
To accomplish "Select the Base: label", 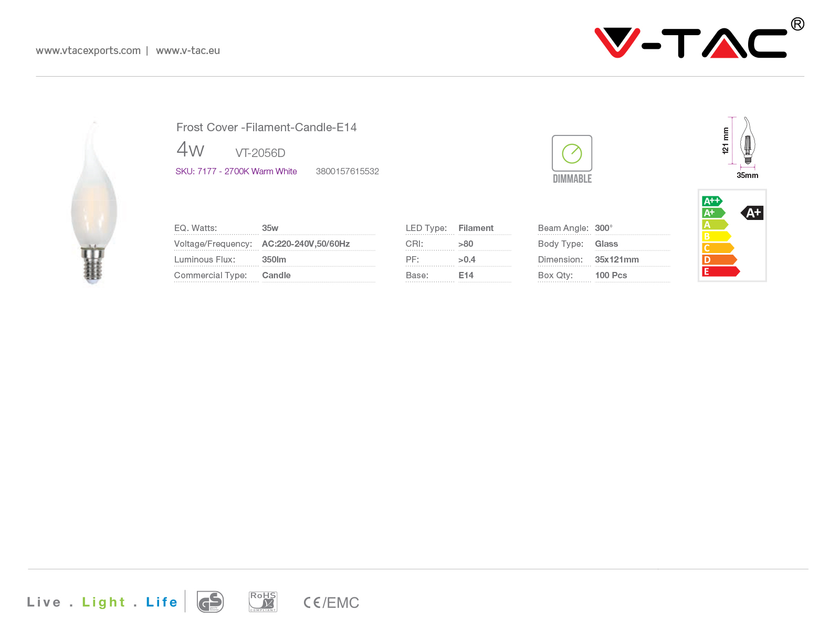I will click(x=417, y=275).
